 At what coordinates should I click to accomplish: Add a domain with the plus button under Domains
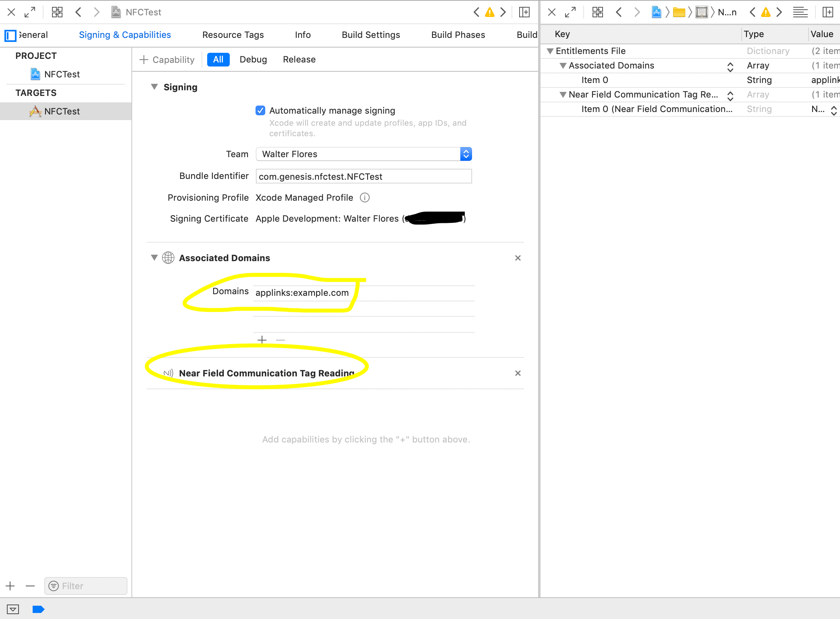(262, 340)
